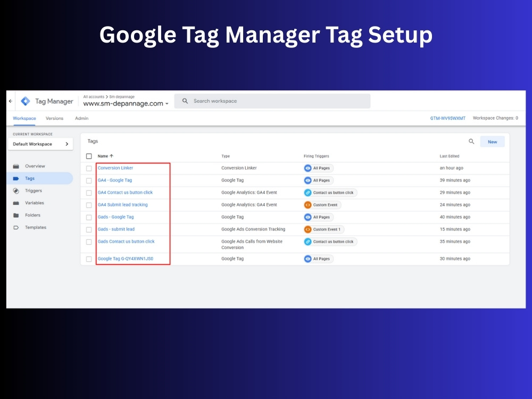532x399 pixels.
Task: Click the magnifier icon in Search workspace bar
Action: [x=185, y=101]
